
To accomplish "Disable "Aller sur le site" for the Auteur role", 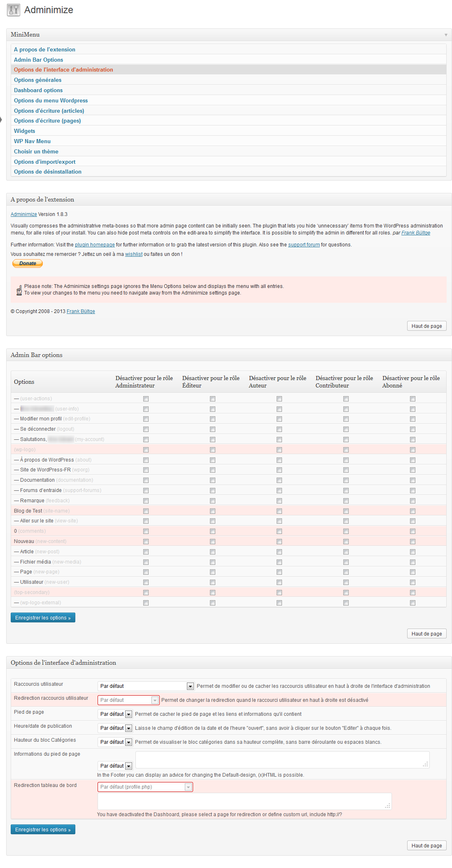I will 279,521.
